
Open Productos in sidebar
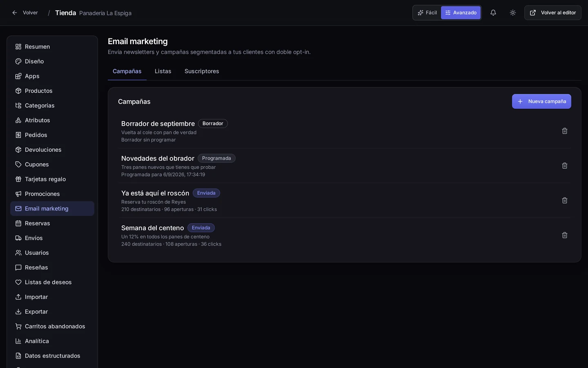pyautogui.click(x=52, y=91)
